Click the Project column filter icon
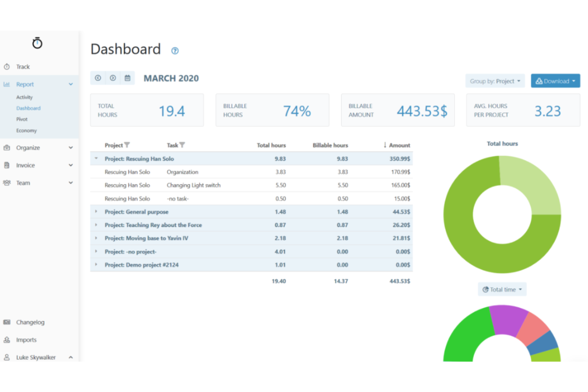The width and height of the screenshot is (588, 392). [127, 145]
